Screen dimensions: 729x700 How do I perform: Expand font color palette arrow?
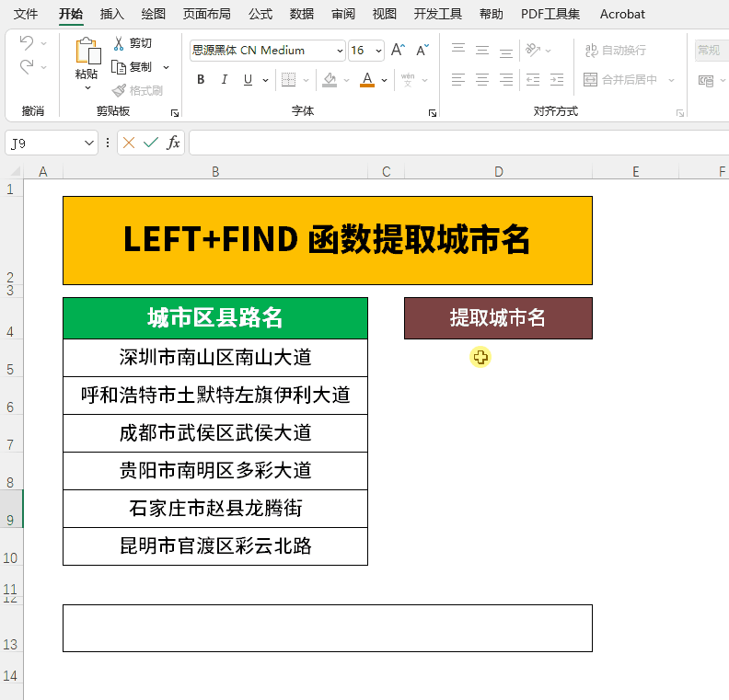(385, 80)
